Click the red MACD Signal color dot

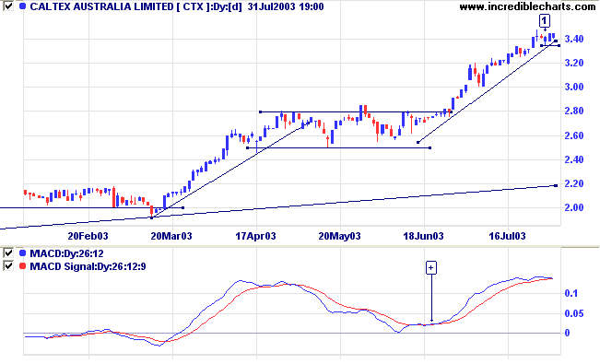click(22, 266)
